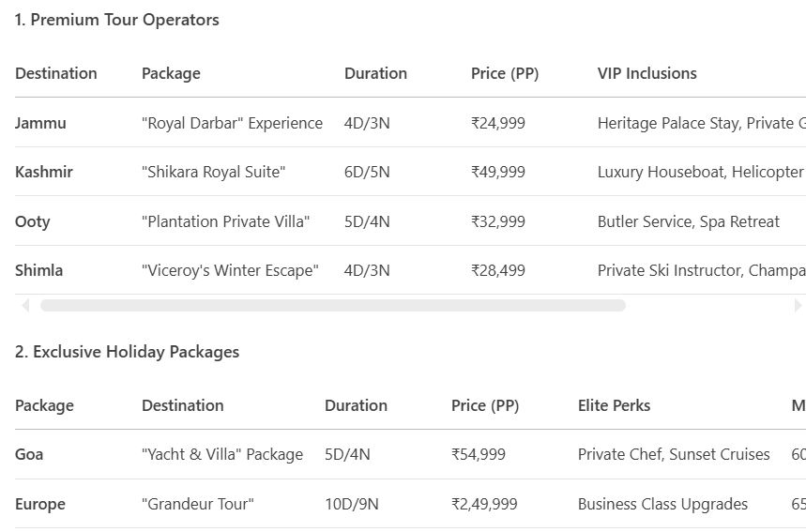Select the ₹2,49,999 price cell

click(x=484, y=504)
